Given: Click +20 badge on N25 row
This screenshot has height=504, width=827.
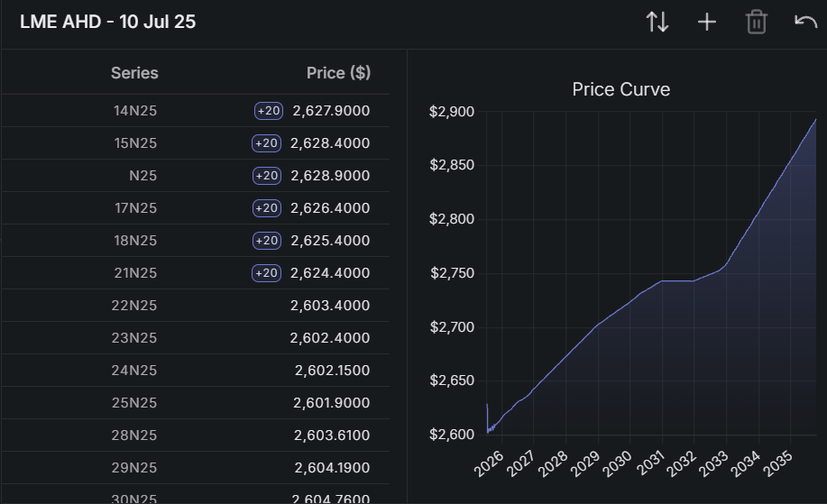Looking at the screenshot, I should tap(267, 176).
